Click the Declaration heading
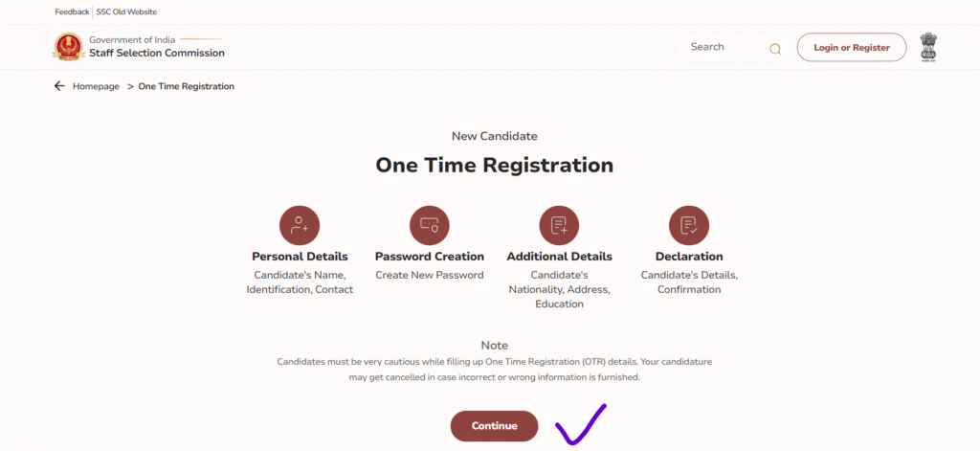 tap(689, 257)
